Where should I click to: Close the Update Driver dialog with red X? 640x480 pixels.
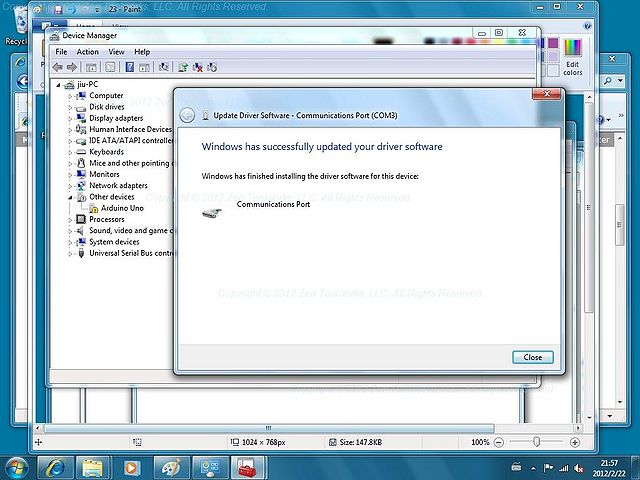[x=547, y=94]
